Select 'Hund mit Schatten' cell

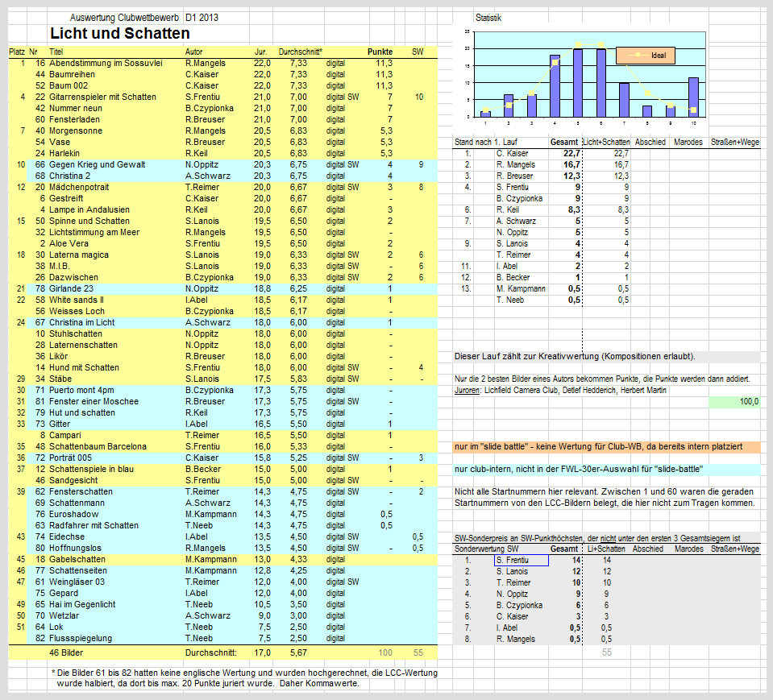click(x=84, y=367)
